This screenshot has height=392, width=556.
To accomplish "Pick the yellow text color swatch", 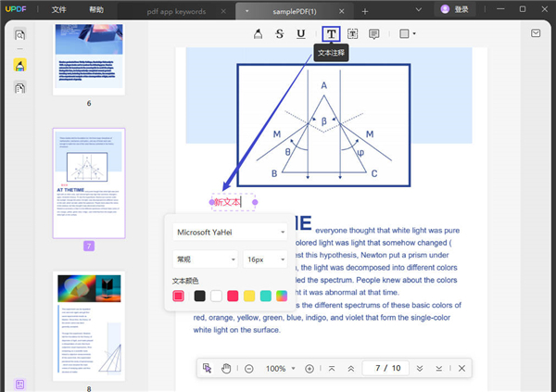I will (x=249, y=296).
